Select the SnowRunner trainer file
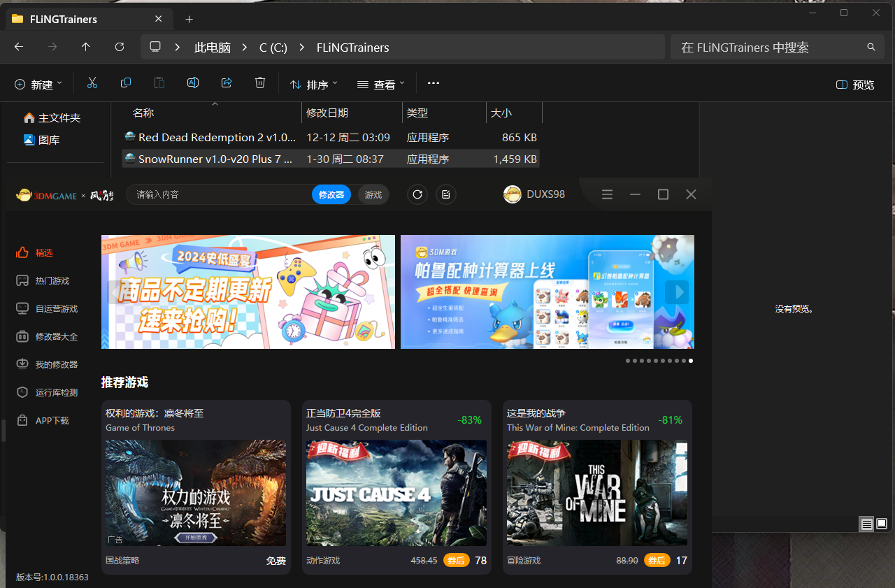 (x=331, y=159)
